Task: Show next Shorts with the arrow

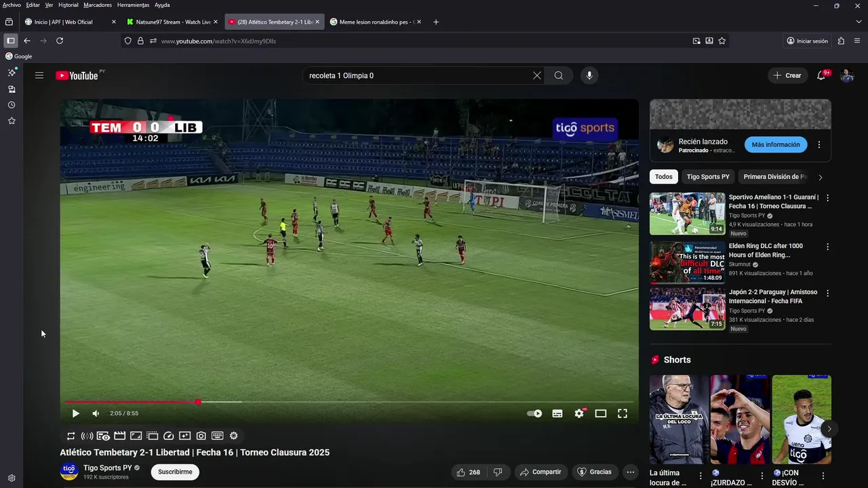Action: (829, 428)
